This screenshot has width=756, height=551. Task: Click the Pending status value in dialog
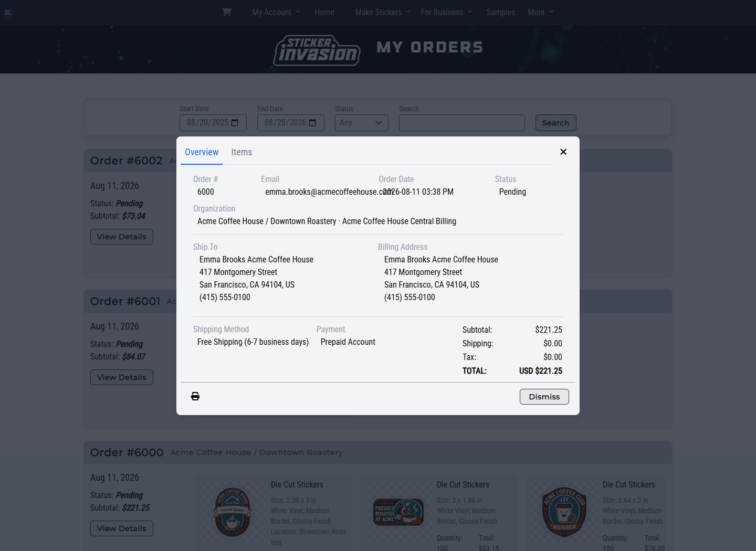[x=512, y=192]
